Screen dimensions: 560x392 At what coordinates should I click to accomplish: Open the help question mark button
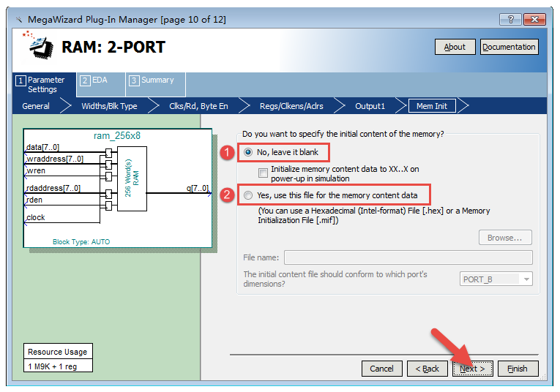tap(510, 19)
